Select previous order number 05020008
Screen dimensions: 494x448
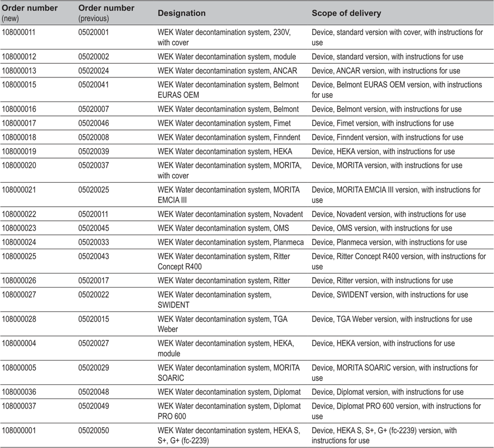[93, 137]
